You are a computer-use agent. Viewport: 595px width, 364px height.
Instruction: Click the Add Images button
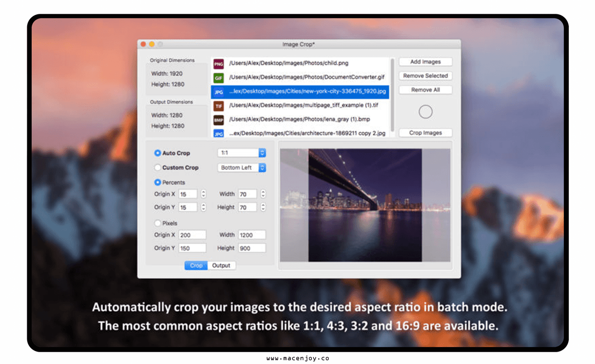pos(425,62)
